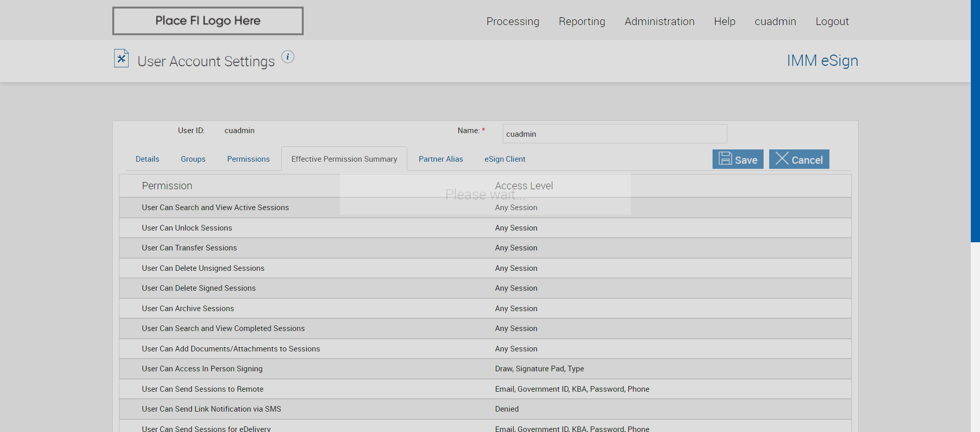Click the info icon beside User Account Settings

click(288, 57)
